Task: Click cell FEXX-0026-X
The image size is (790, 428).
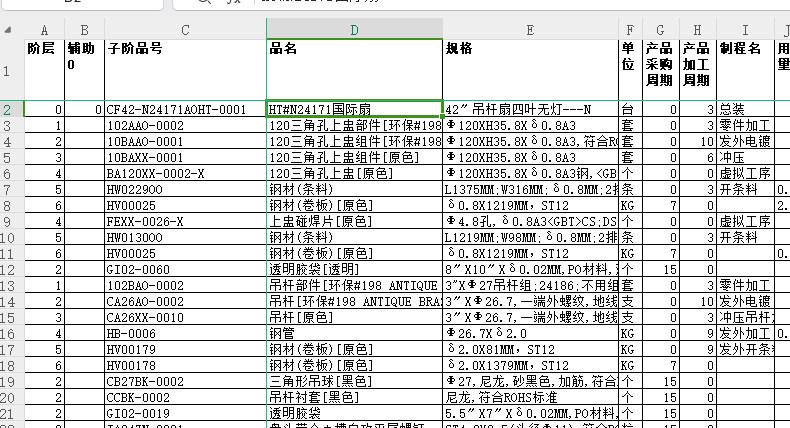Action: pyautogui.click(x=185, y=221)
